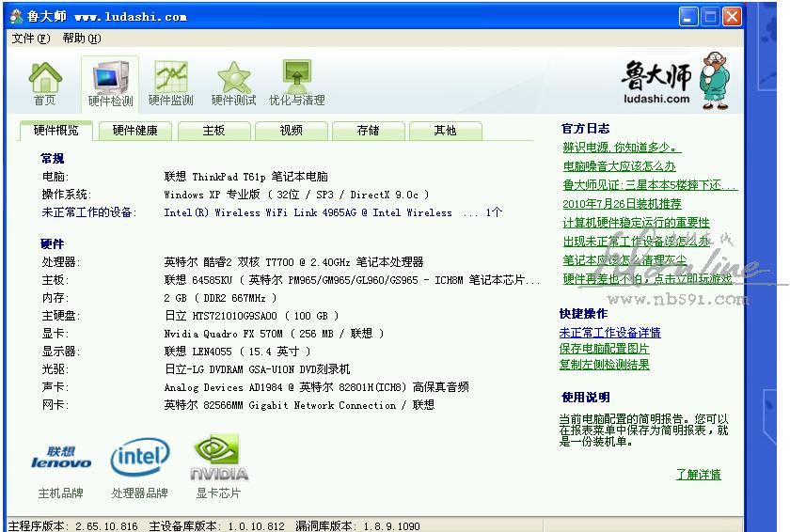
Task: Open the 首页 home icon
Action: [x=45, y=84]
